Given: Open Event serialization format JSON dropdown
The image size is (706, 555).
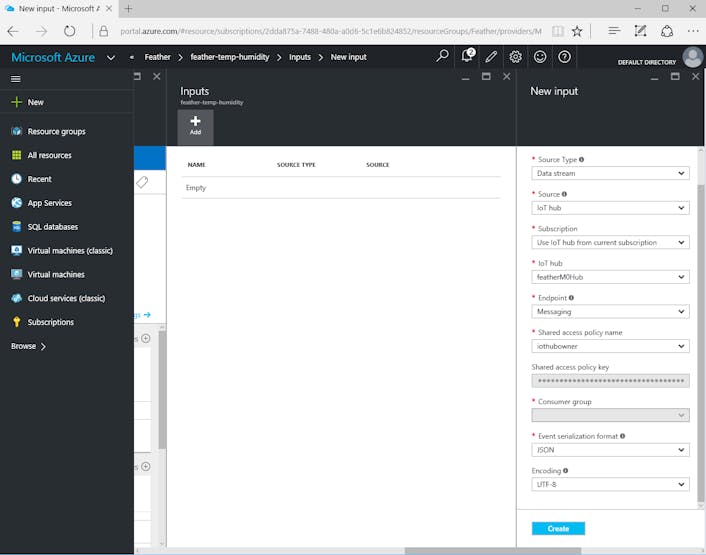Looking at the screenshot, I should coord(610,450).
